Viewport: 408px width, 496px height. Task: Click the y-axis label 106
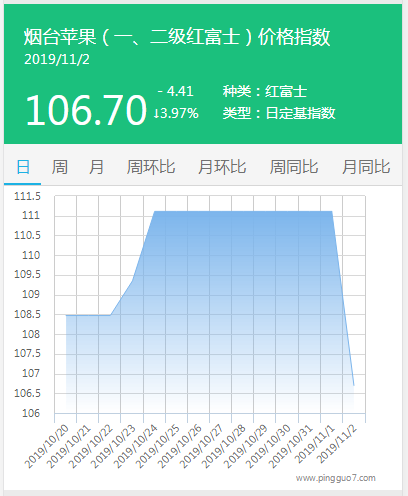pos(31,413)
